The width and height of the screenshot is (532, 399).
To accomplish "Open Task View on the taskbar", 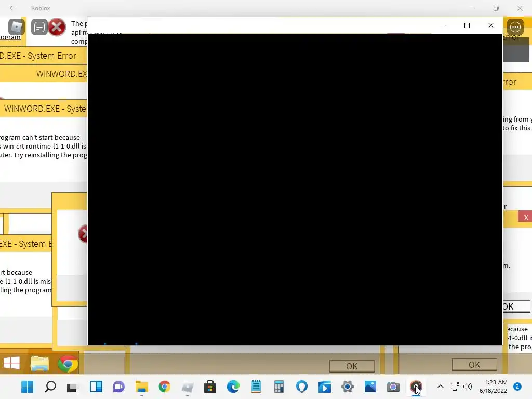I will coord(72,387).
